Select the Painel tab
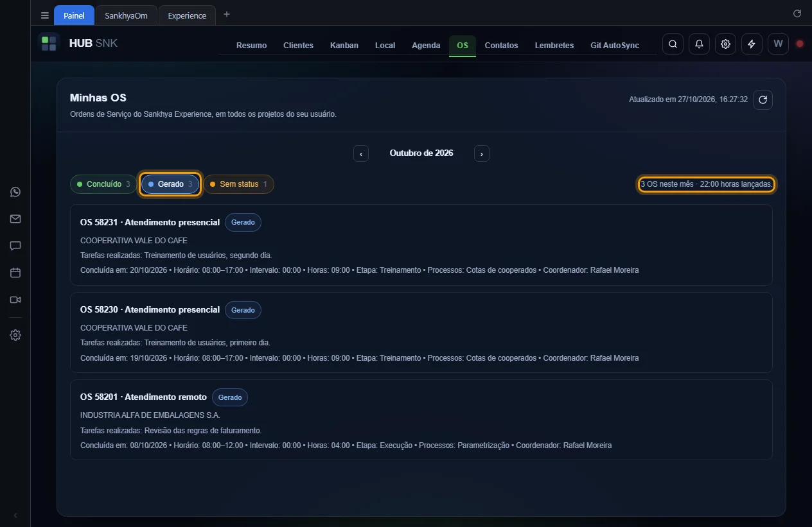 74,15
